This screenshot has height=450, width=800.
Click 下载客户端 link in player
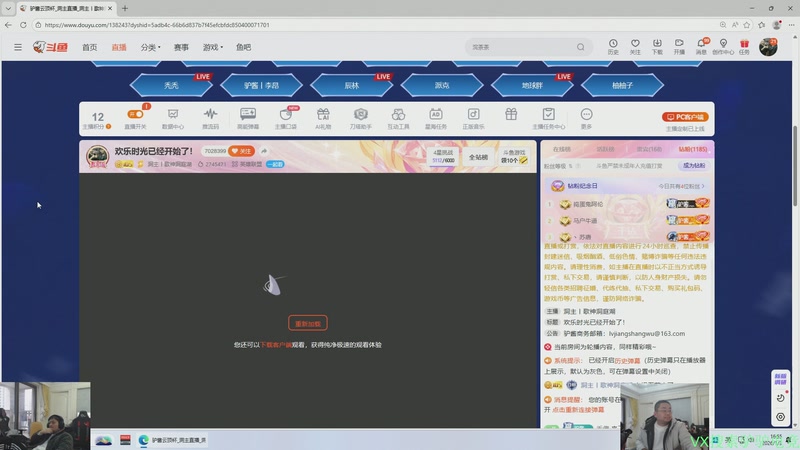tap(276, 345)
